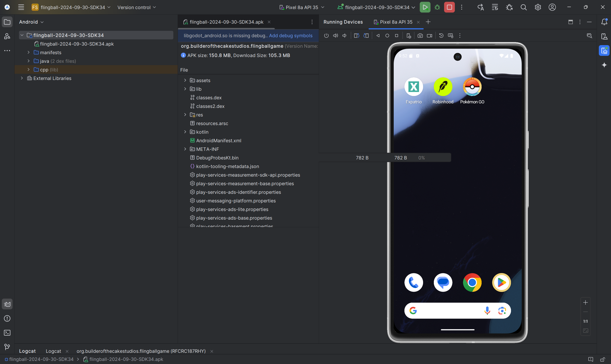Click flingball-2024-09-30-SDK34.apk breadcrumb in status bar
This screenshot has height=364, width=611.
[x=123, y=359]
